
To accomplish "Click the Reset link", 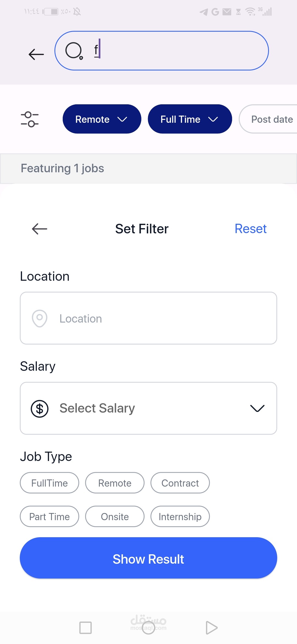I will coord(251,229).
